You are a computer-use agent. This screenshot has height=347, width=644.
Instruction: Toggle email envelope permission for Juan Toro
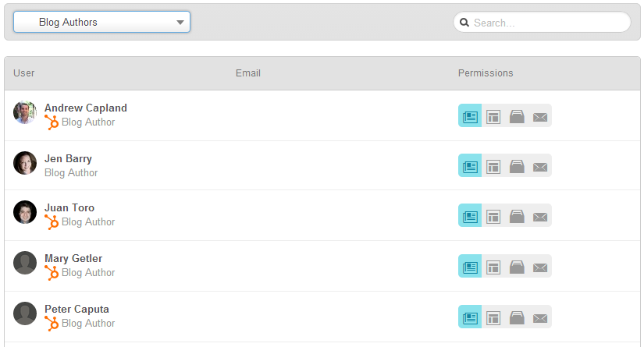tap(540, 217)
